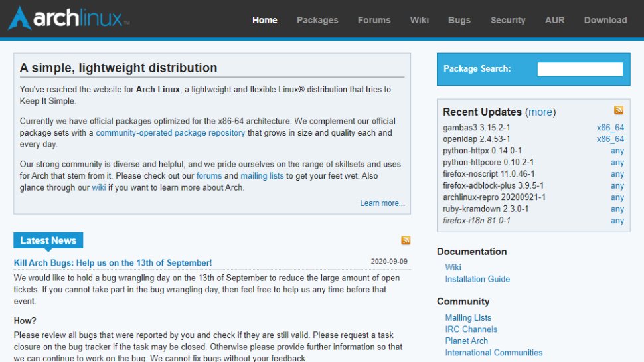Open the Installation Guide documentation link
This screenshot has height=362, width=644.
point(477,280)
